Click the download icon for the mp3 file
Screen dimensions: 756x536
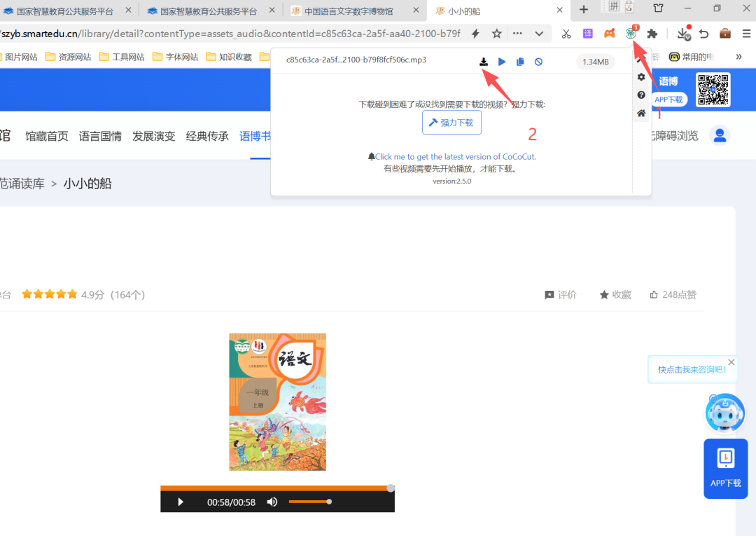point(484,62)
